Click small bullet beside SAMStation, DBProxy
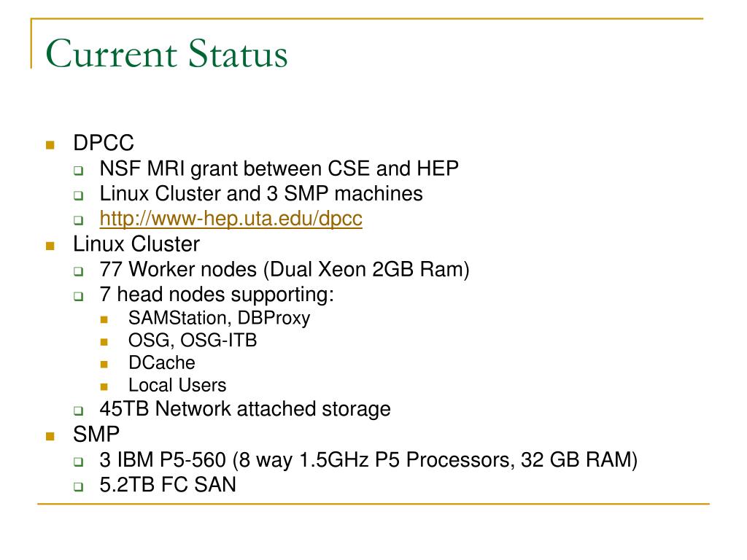The height and width of the screenshot is (560, 747). [x=104, y=319]
